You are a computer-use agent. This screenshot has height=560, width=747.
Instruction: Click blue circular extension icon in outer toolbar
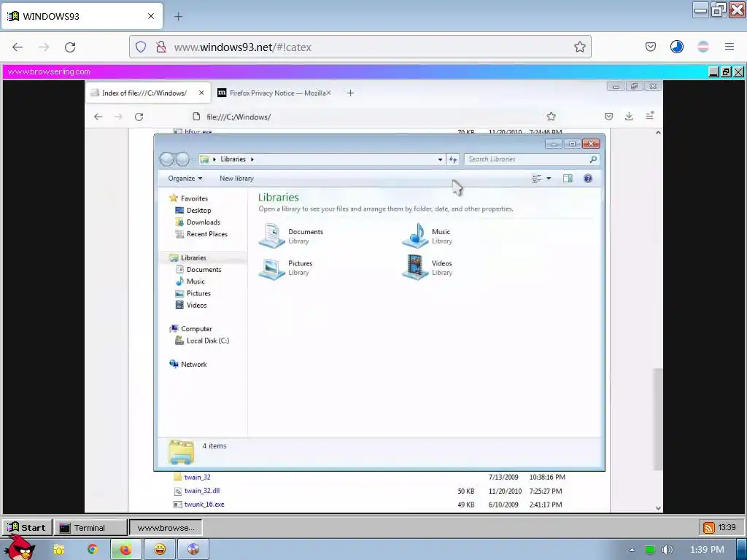pyautogui.click(x=676, y=47)
